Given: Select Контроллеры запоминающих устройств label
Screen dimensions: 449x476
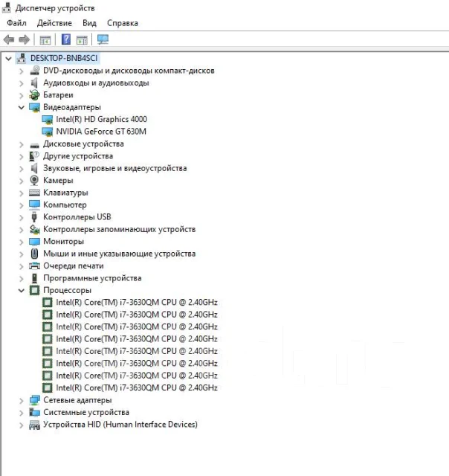Looking at the screenshot, I should click(119, 229).
